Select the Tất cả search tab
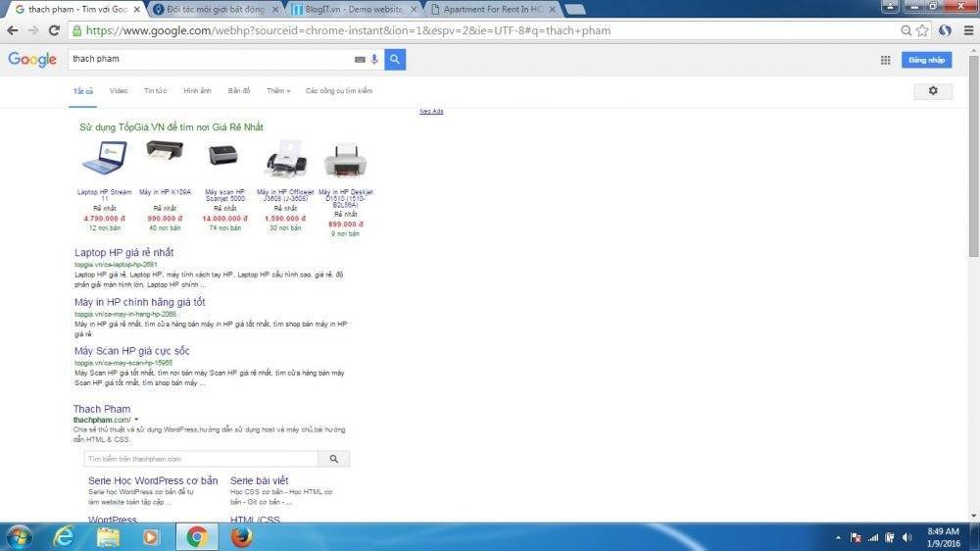The width and height of the screenshot is (980, 551). [x=82, y=91]
